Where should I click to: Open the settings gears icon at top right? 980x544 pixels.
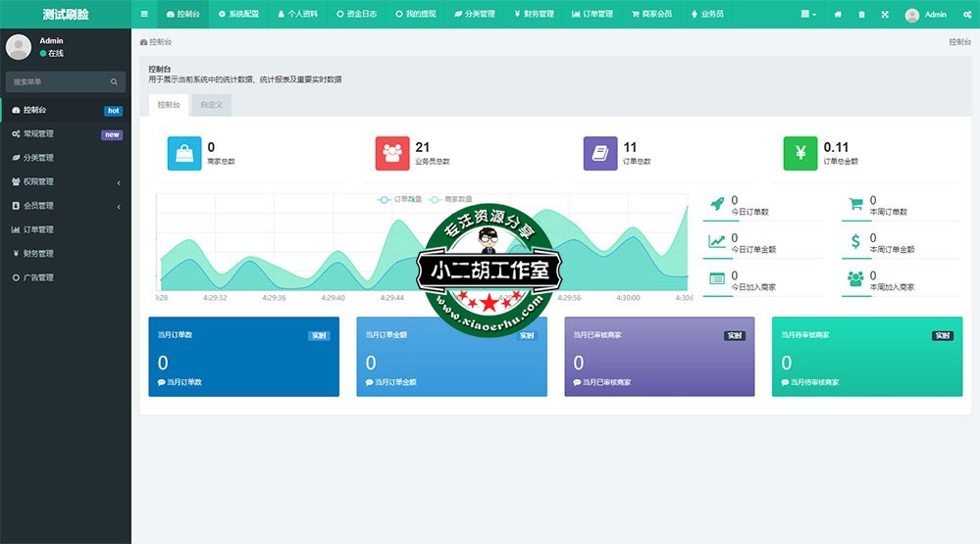[x=966, y=15]
